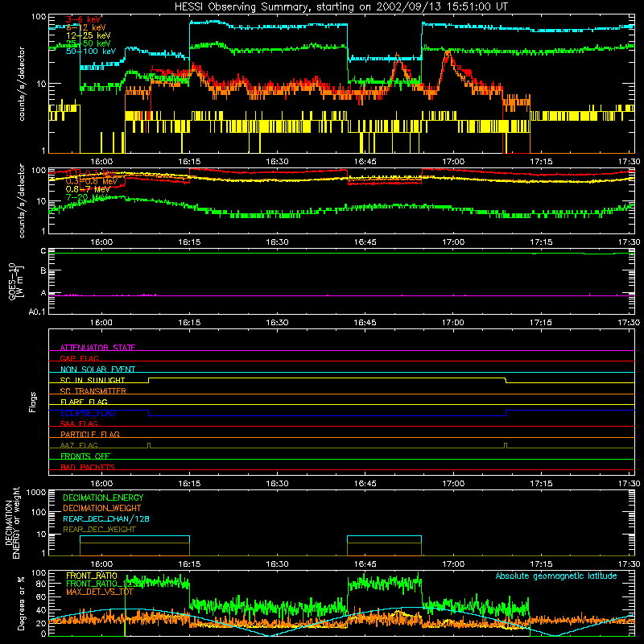Click the MAX_DET_VS_TOT legend label
The image size is (644, 644).
(99, 592)
